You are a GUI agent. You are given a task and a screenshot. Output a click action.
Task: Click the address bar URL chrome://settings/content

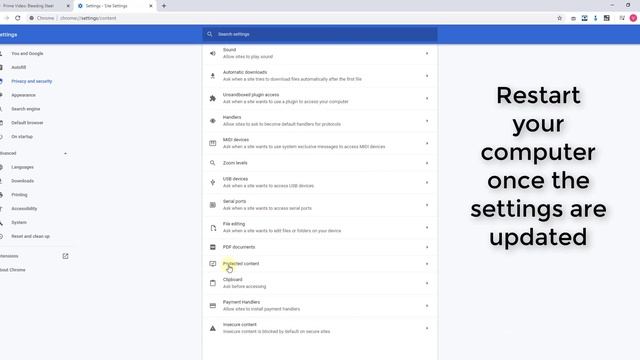click(88, 18)
